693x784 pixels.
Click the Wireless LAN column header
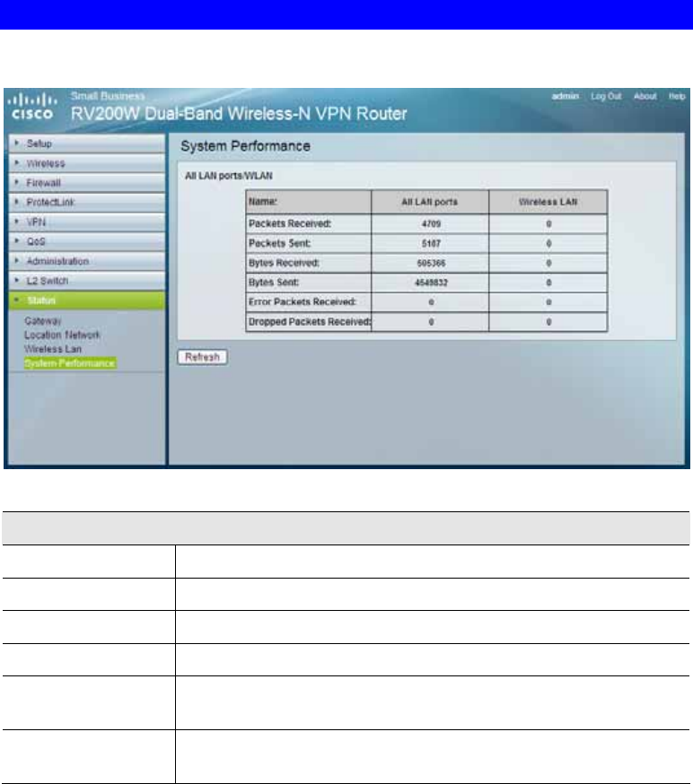point(548,202)
